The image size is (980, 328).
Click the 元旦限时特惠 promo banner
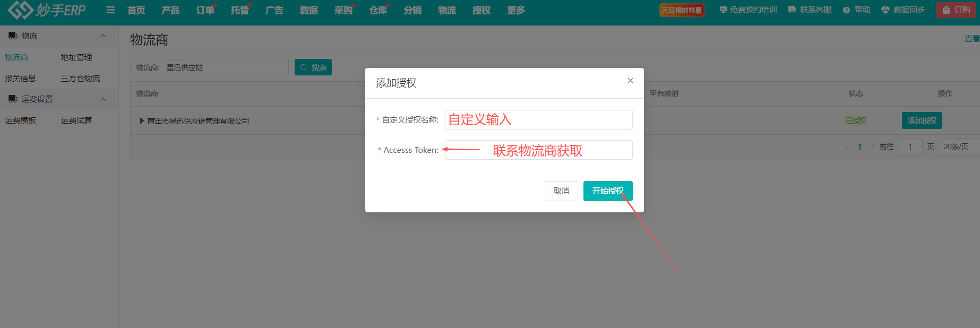(682, 10)
